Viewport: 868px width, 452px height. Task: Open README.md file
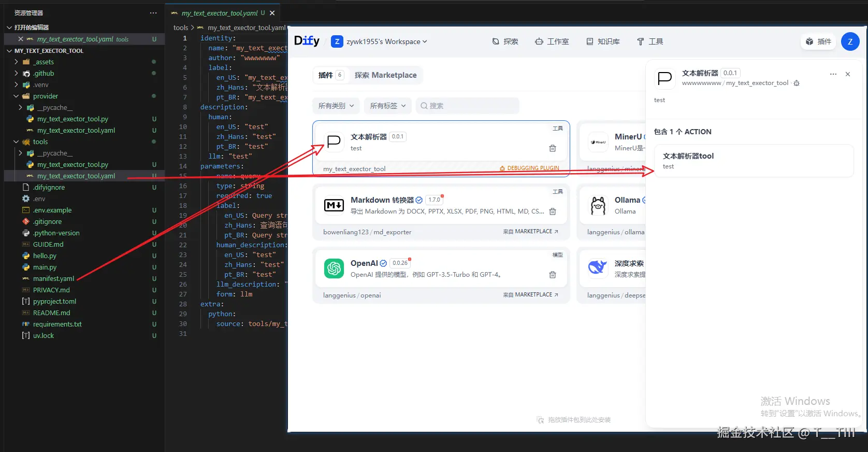[x=51, y=313]
